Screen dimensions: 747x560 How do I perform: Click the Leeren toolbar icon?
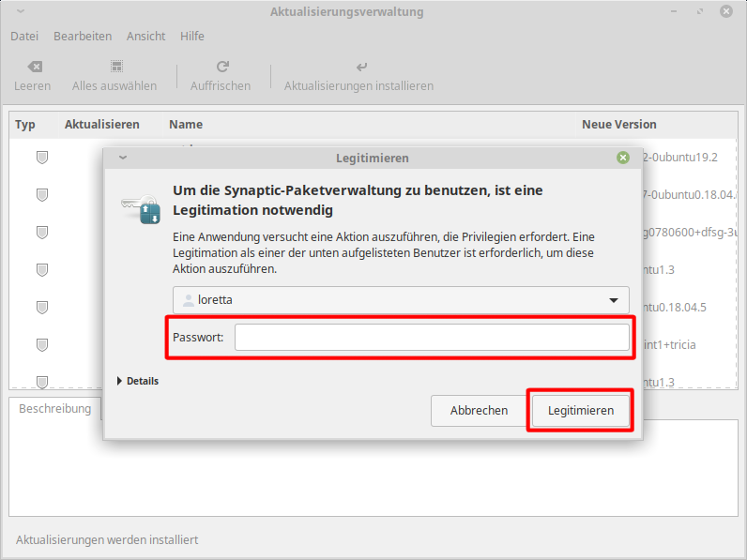tap(34, 68)
